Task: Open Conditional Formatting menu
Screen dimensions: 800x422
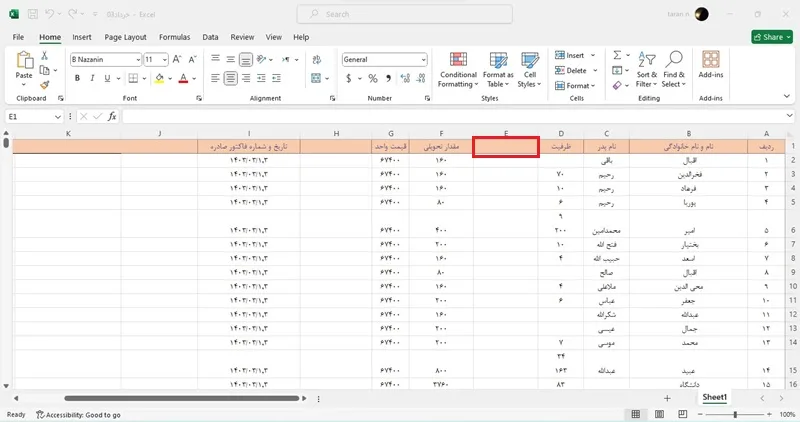Action: click(x=458, y=70)
